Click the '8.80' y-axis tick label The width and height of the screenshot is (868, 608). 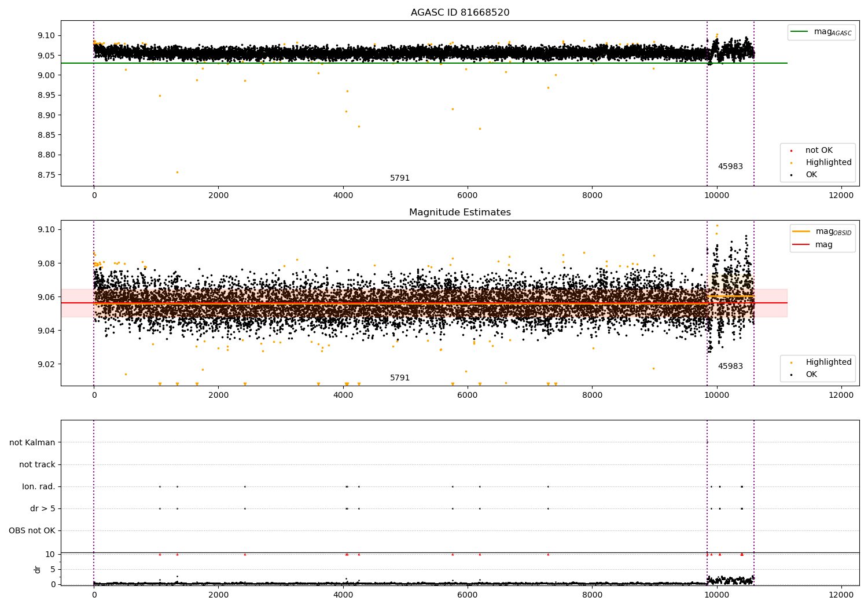(46, 155)
